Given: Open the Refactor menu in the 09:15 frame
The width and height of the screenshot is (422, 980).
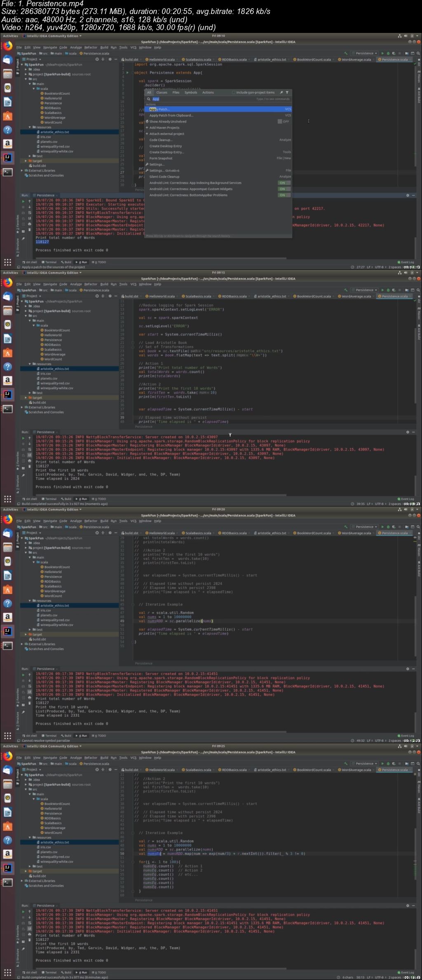Looking at the screenshot, I should pyautogui.click(x=91, y=284).
